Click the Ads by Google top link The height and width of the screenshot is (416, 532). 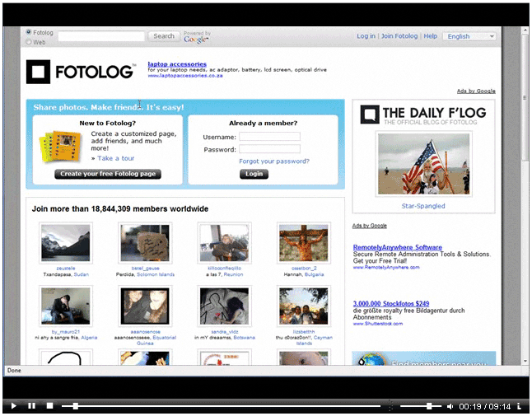click(476, 91)
